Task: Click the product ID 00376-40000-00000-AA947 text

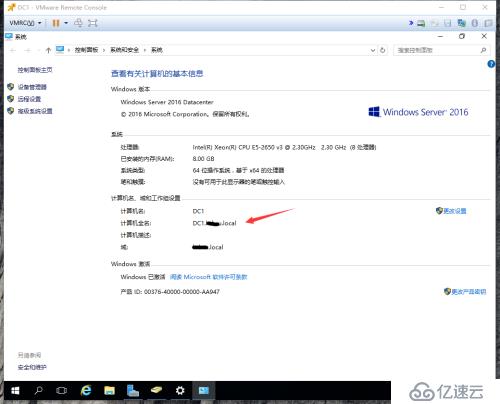Action: (182, 292)
